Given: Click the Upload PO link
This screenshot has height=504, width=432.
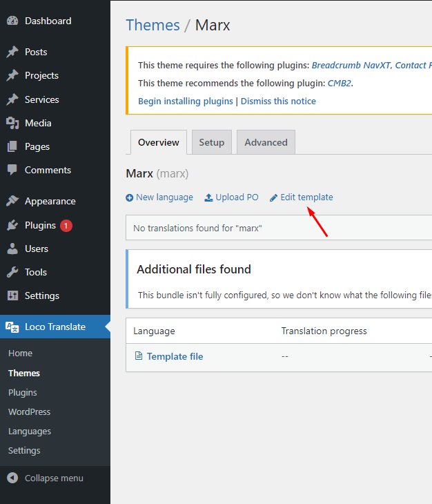Looking at the screenshot, I should tap(232, 197).
